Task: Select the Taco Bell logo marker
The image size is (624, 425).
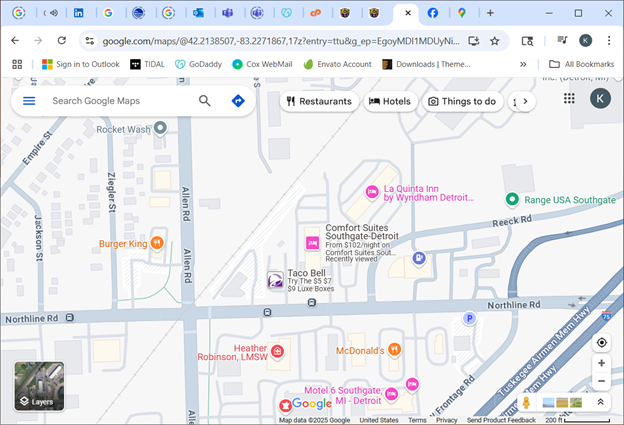Action: point(275,280)
